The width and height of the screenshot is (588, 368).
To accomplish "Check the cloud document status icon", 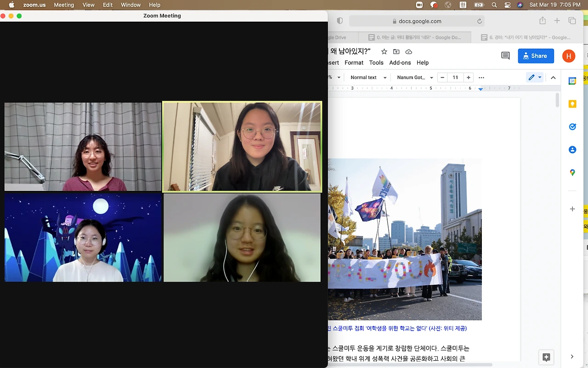I will [x=409, y=52].
